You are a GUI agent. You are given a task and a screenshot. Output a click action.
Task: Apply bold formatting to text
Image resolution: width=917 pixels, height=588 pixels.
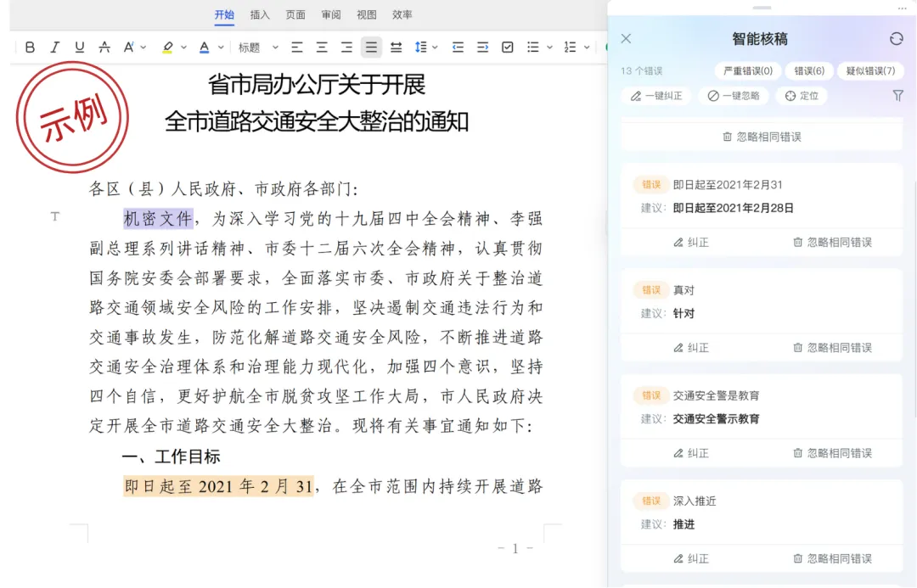click(30, 48)
